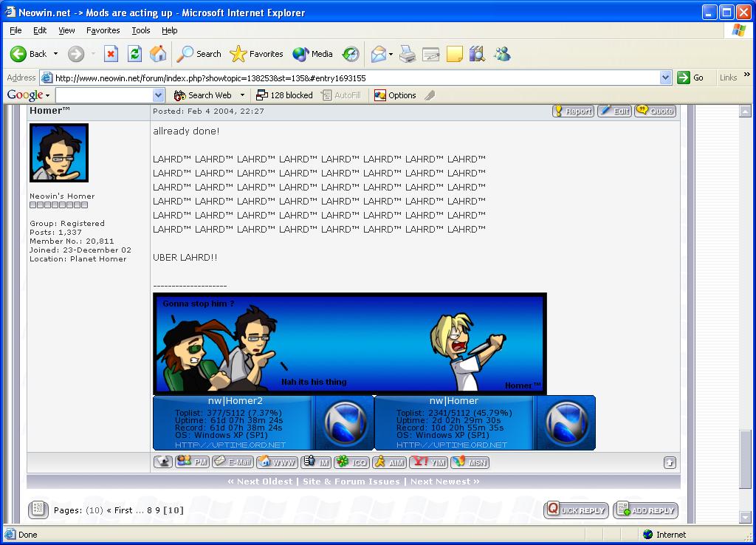Open the Mail toolbar icon
The image size is (756, 545).
click(379, 54)
